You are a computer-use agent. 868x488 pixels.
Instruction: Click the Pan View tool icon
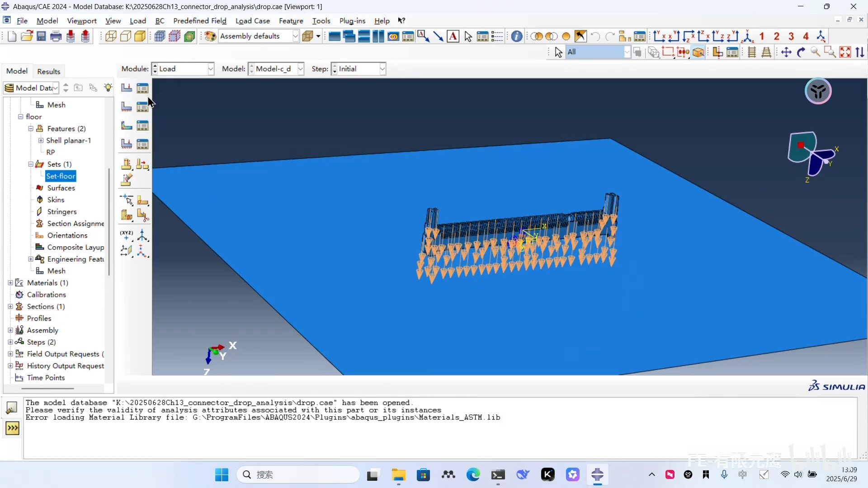tap(786, 52)
